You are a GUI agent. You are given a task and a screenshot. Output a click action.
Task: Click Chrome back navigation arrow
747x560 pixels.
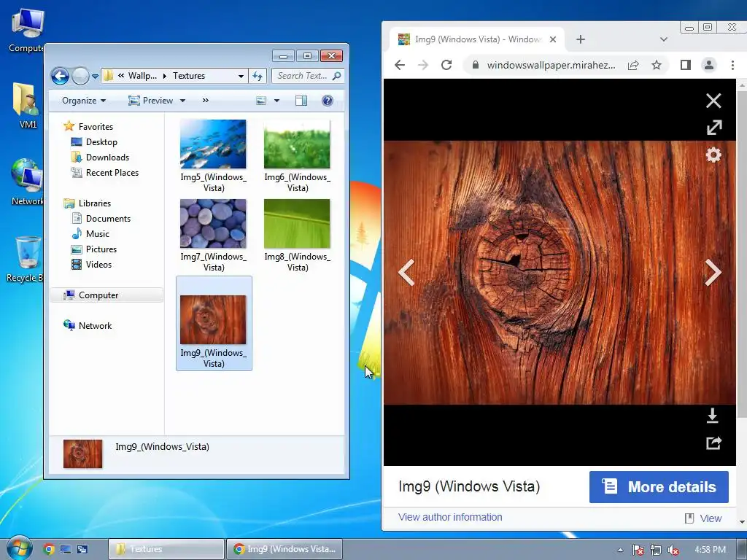[400, 65]
